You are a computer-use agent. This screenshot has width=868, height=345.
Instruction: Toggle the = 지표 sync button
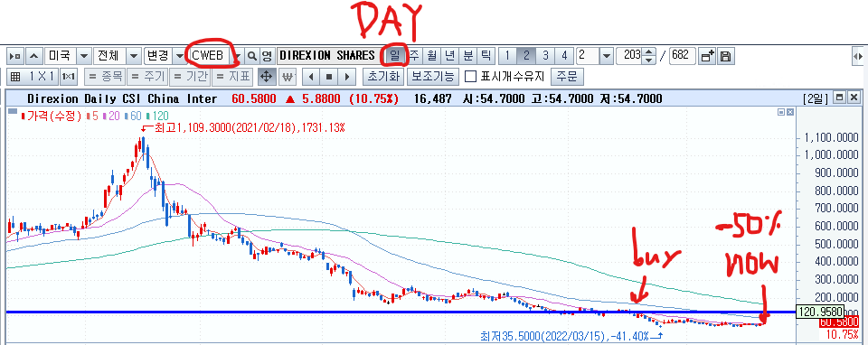coord(232,76)
